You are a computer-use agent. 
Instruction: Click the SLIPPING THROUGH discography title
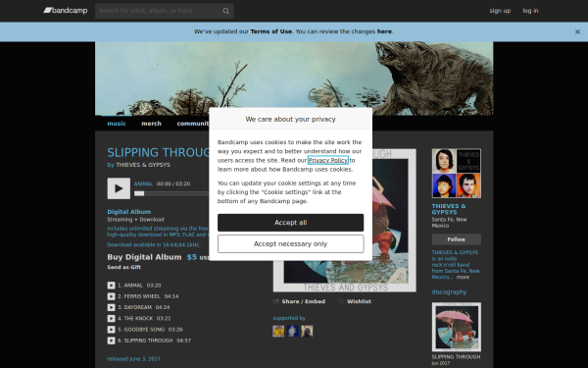[x=456, y=357]
